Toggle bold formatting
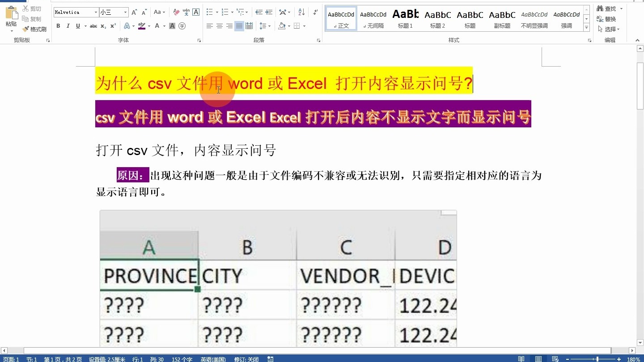Screen dimensions: 644x362 point(58,26)
